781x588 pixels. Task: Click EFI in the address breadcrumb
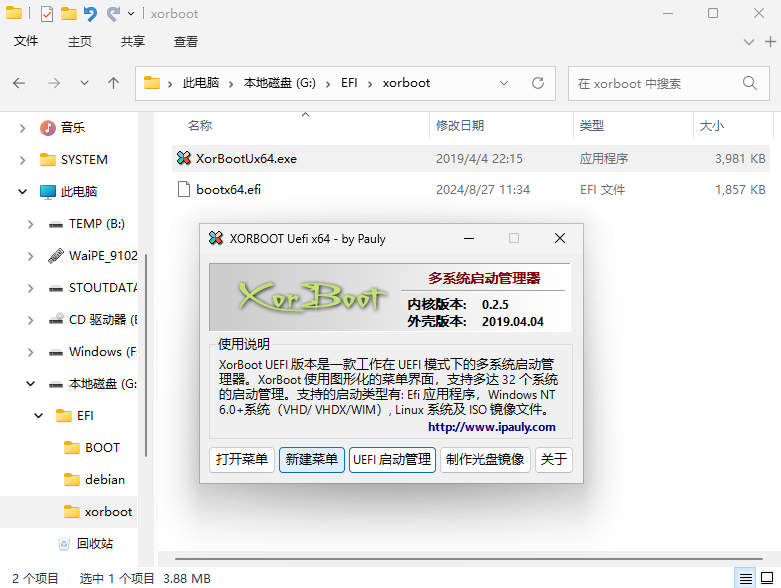(349, 83)
